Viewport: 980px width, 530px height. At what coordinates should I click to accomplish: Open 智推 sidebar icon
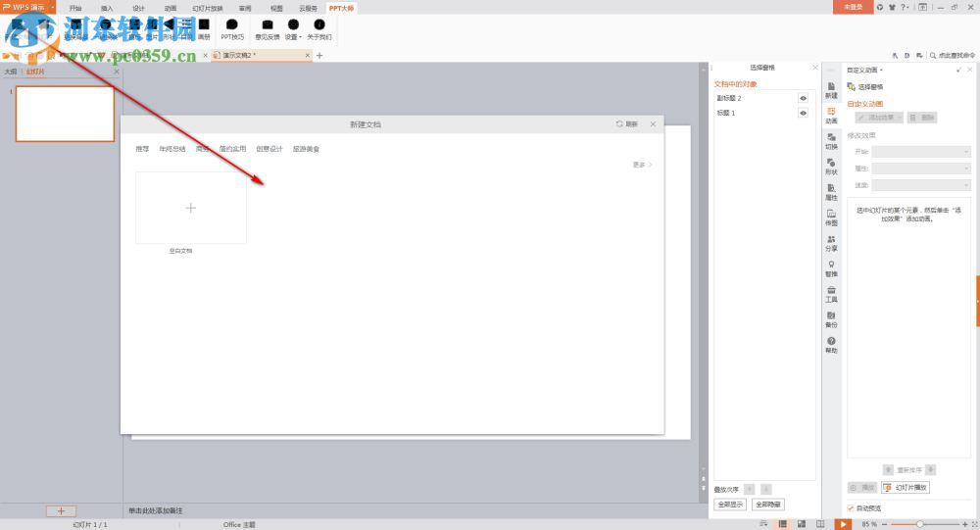click(831, 268)
